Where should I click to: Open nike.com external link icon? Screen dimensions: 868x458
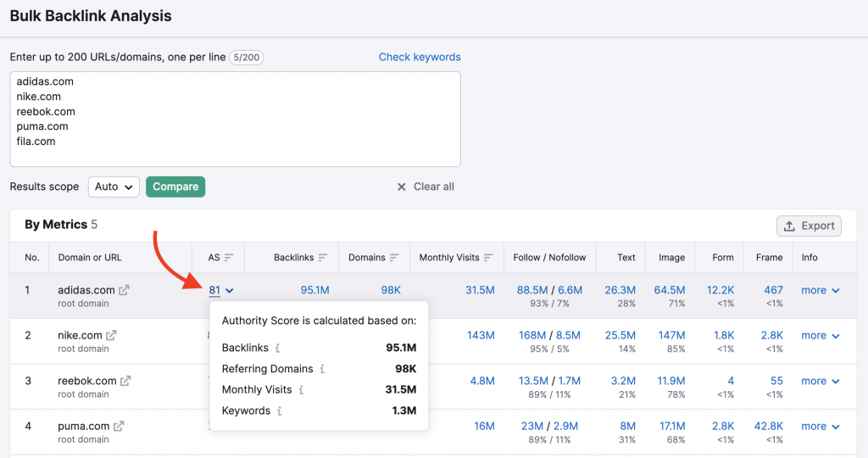point(111,335)
